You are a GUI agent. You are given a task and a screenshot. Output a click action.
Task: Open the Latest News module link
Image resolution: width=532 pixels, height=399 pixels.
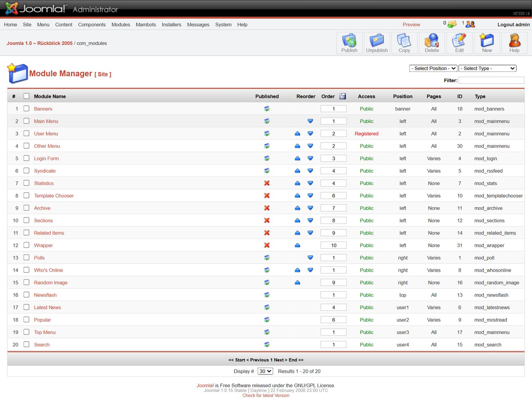tap(47, 307)
